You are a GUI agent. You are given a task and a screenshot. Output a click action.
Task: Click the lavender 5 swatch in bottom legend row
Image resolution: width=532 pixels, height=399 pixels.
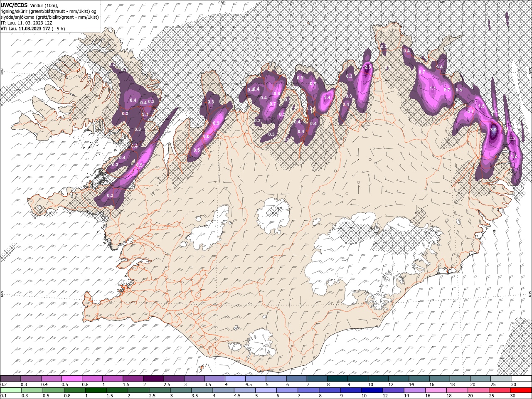point(266,390)
